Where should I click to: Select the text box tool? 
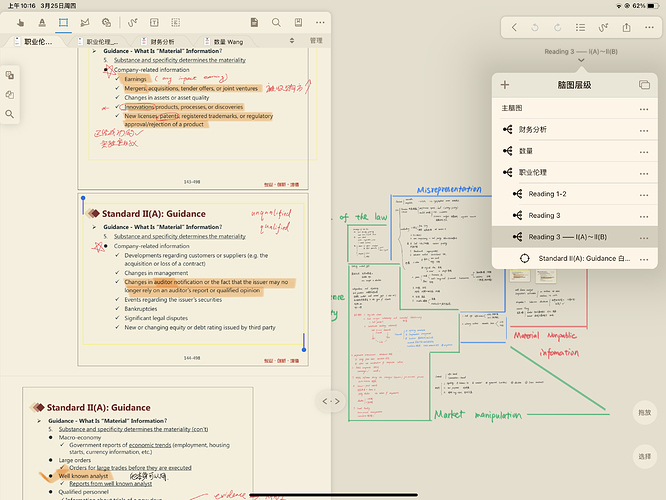click(154, 23)
